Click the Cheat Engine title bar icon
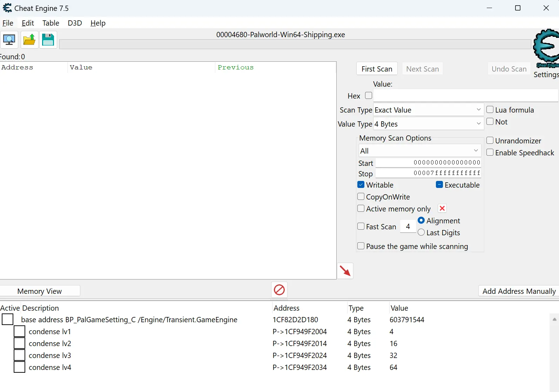The height and width of the screenshot is (392, 559). click(x=7, y=8)
